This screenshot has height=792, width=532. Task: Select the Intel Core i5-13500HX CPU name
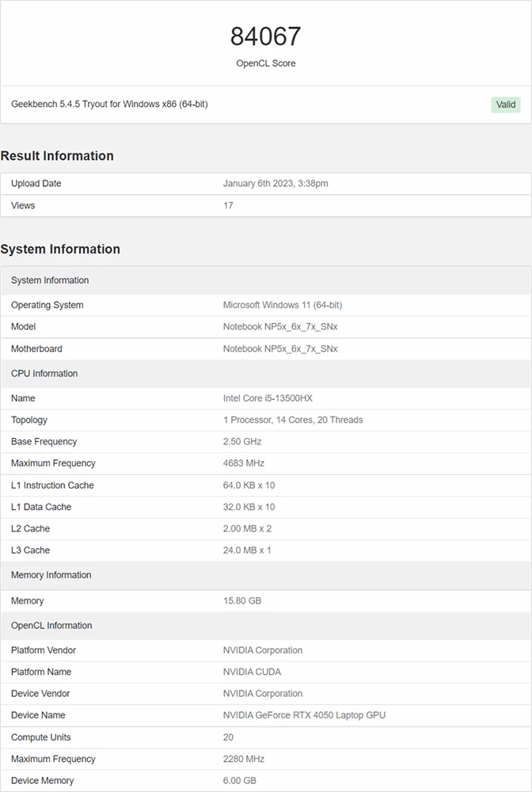pyautogui.click(x=268, y=398)
